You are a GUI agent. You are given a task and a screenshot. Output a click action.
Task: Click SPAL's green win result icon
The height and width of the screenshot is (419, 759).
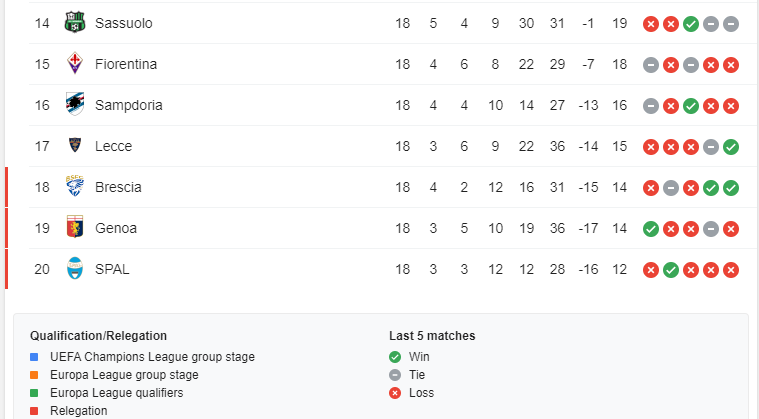671,269
